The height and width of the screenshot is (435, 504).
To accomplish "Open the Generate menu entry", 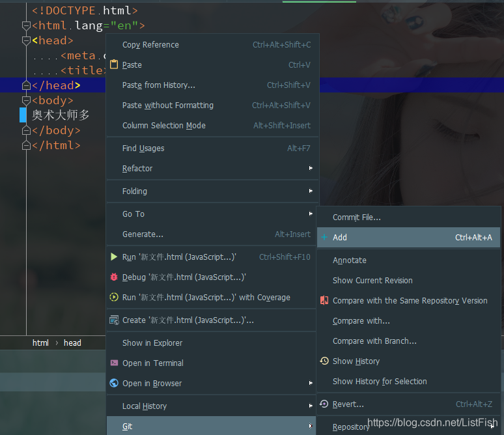I will [x=212, y=234].
